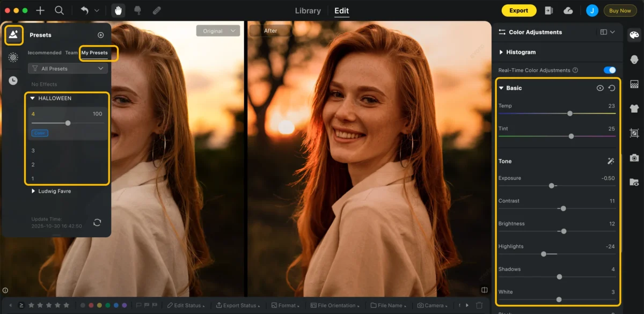This screenshot has width=644, height=314.
Task: Collapse the Basic section
Action: (x=501, y=88)
